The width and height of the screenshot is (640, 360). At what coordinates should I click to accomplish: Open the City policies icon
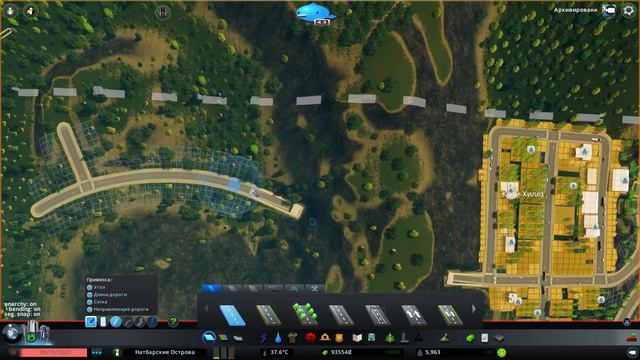484,338
